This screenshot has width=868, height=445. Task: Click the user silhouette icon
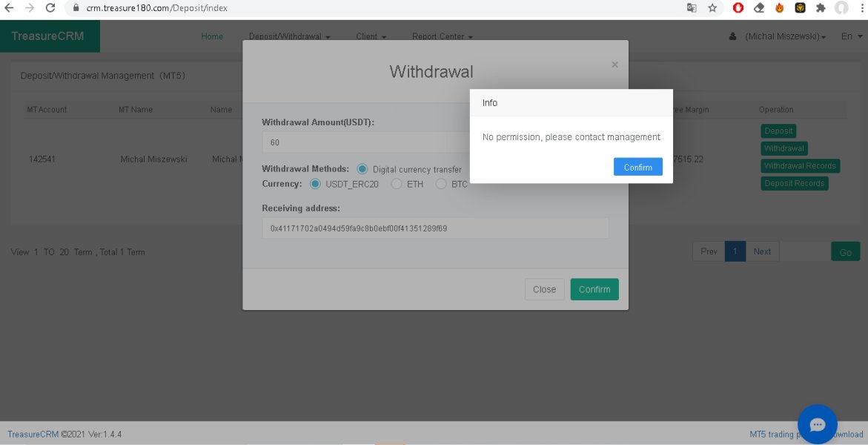coord(732,36)
